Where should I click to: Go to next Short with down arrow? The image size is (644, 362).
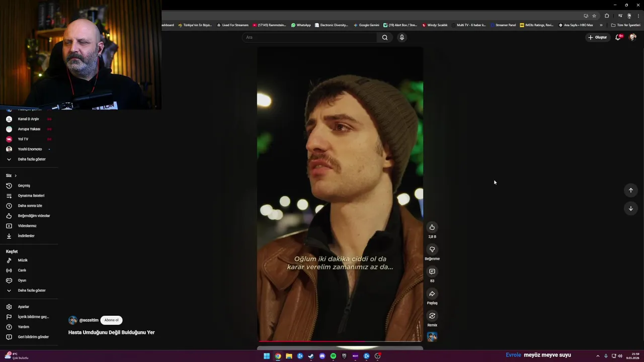[630, 208]
